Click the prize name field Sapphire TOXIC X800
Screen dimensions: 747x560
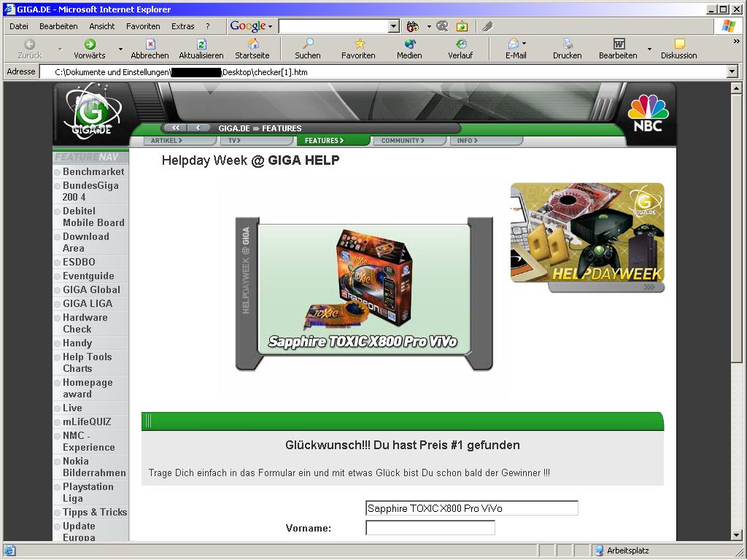click(472, 508)
